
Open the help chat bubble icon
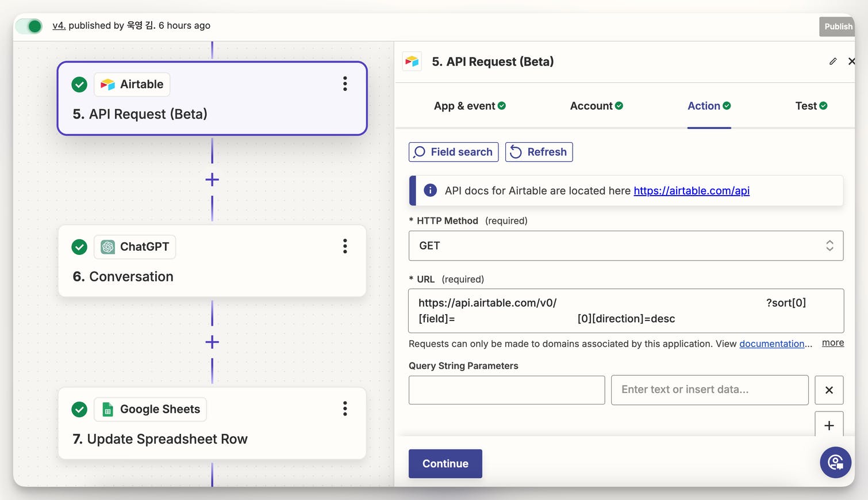pos(835,462)
